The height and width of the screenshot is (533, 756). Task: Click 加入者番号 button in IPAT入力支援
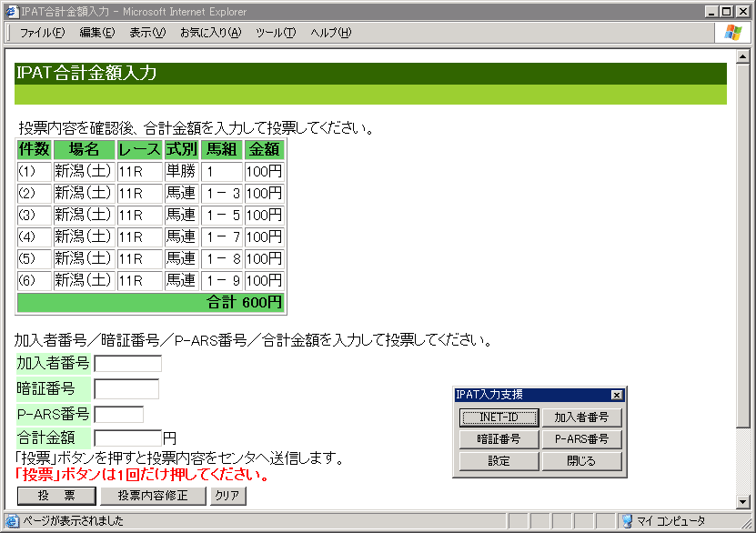pos(581,417)
